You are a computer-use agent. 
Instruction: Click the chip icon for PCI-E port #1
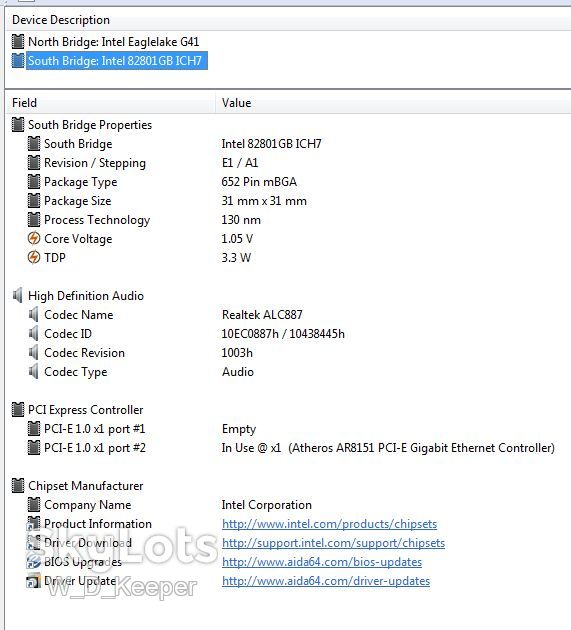[x=34, y=428]
